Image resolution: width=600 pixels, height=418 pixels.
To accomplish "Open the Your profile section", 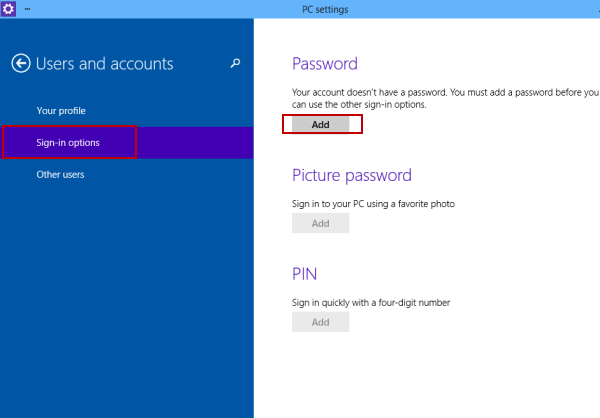I will point(61,111).
